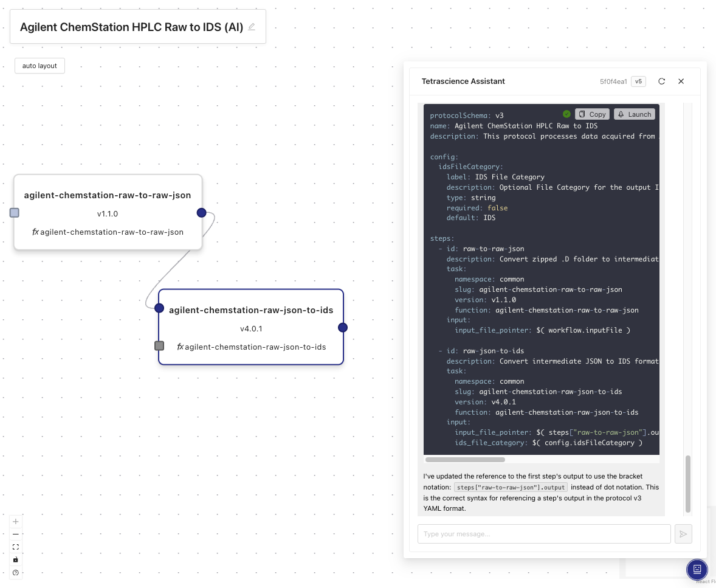Toggle the assistant chat bubble button
Screen dimensions: 716x588
[x=697, y=569]
